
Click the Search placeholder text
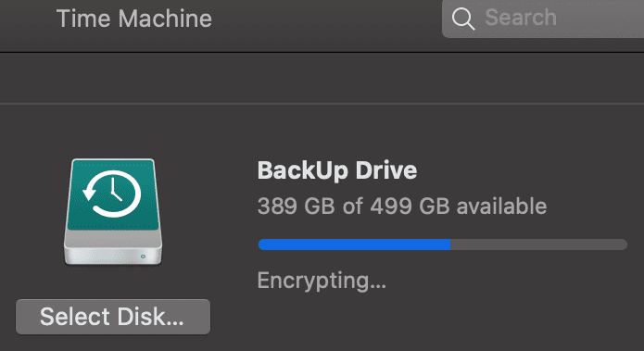point(521,18)
